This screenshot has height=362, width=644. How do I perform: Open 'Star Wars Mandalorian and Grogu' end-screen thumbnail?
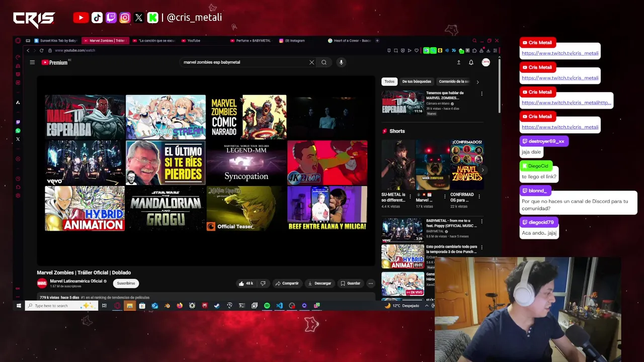[x=166, y=209]
